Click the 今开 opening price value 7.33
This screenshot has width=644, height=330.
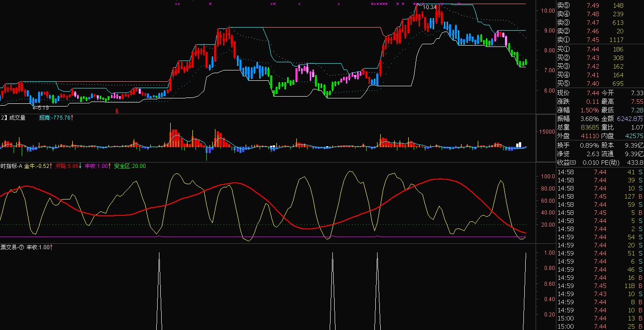click(636, 93)
